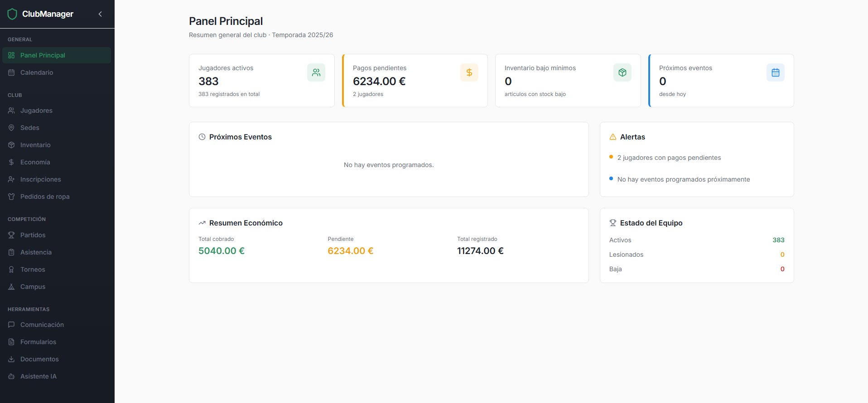Click the box icon in Inventario bajo mínimos card
868x403 pixels.
pos(622,72)
